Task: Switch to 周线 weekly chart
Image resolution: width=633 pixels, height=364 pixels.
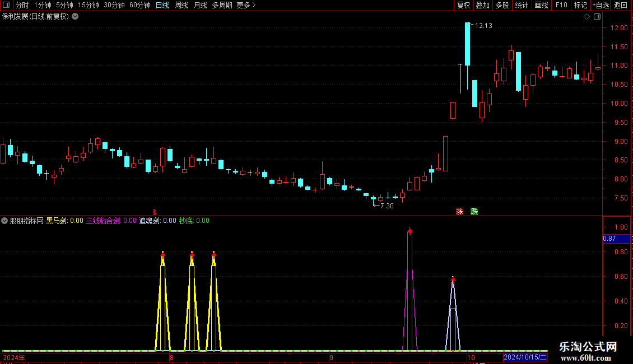Action: click(181, 5)
